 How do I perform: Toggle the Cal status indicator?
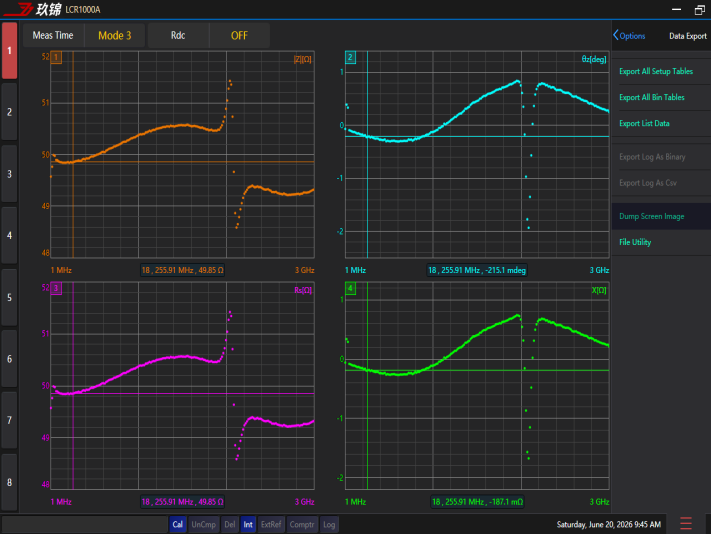point(178,524)
